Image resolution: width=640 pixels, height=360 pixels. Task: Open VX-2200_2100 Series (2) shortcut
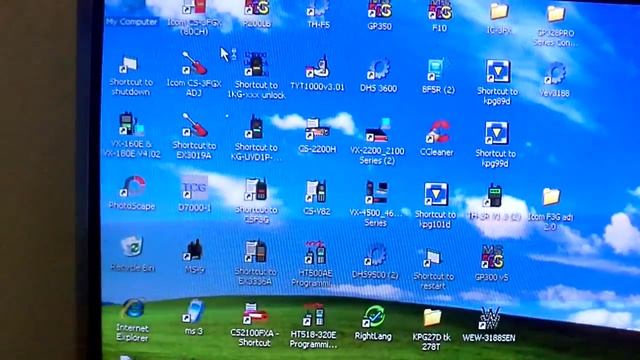coord(377,142)
